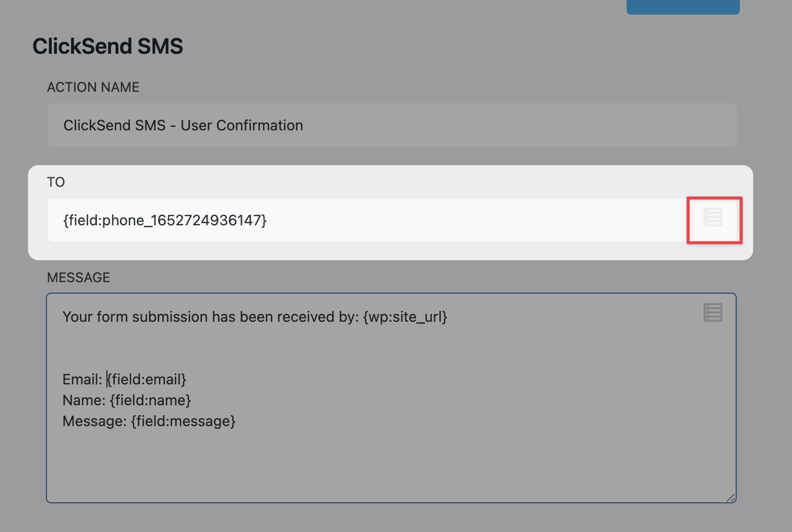Click the ClickSend SMS heading

[107, 46]
